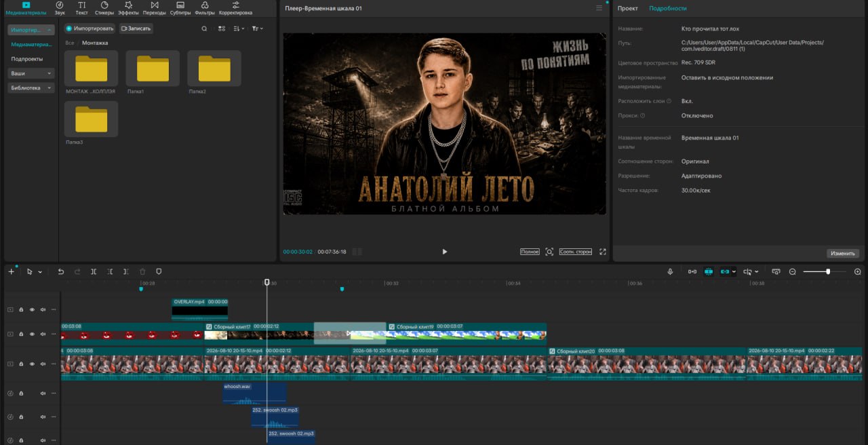Collapse the Импортир... sidebar section
868x445 pixels.
31,31
